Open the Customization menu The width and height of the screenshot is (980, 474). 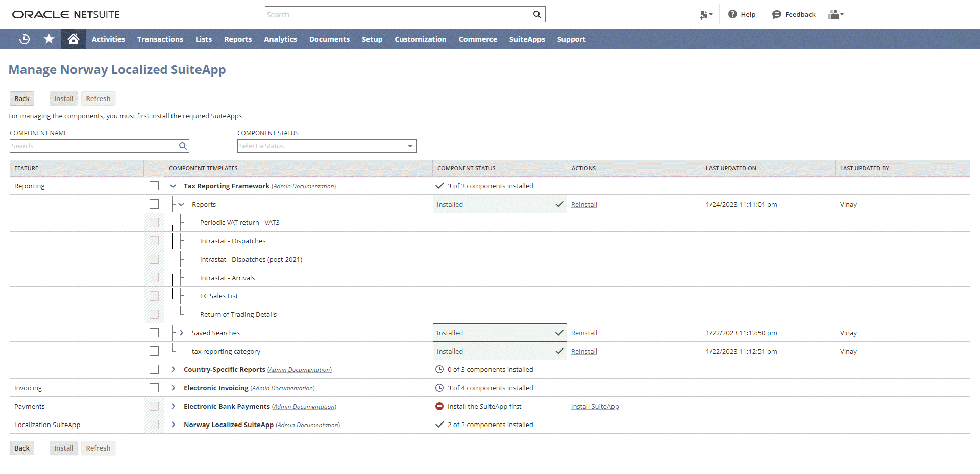pyautogui.click(x=421, y=39)
